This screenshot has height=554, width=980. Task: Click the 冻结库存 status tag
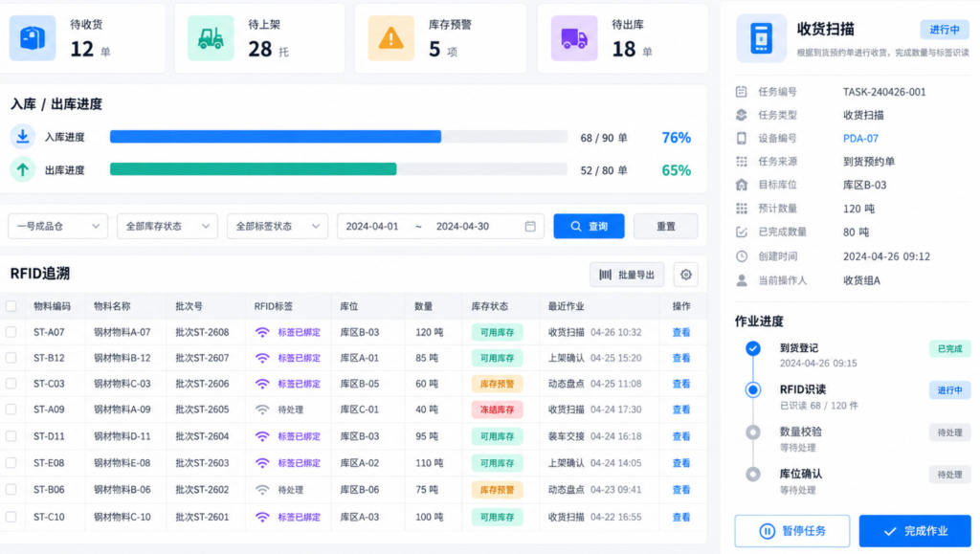tap(497, 410)
